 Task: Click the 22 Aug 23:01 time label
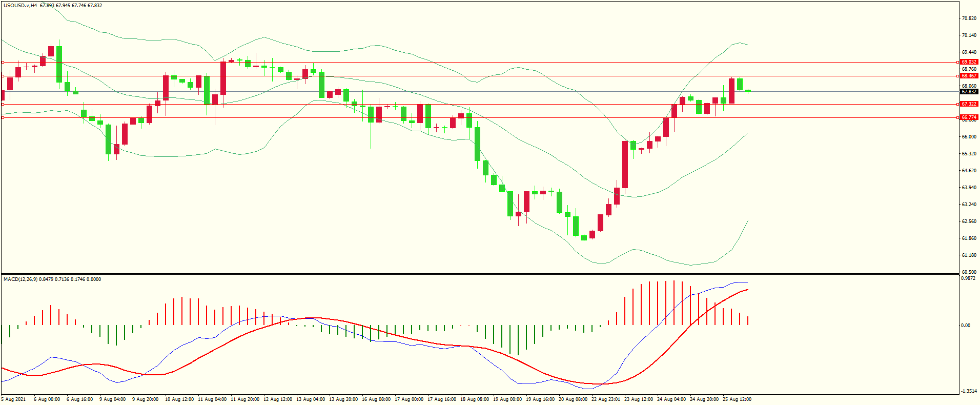click(606, 399)
